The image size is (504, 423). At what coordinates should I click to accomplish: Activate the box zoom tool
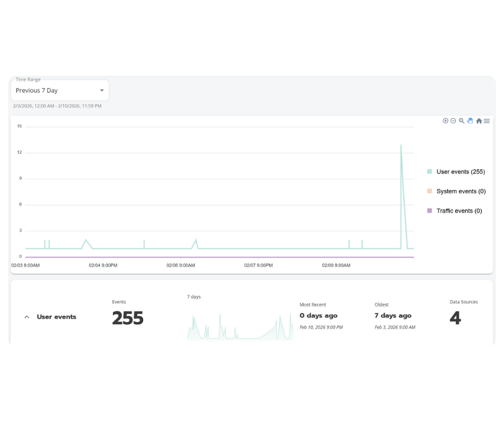pyautogui.click(x=462, y=121)
